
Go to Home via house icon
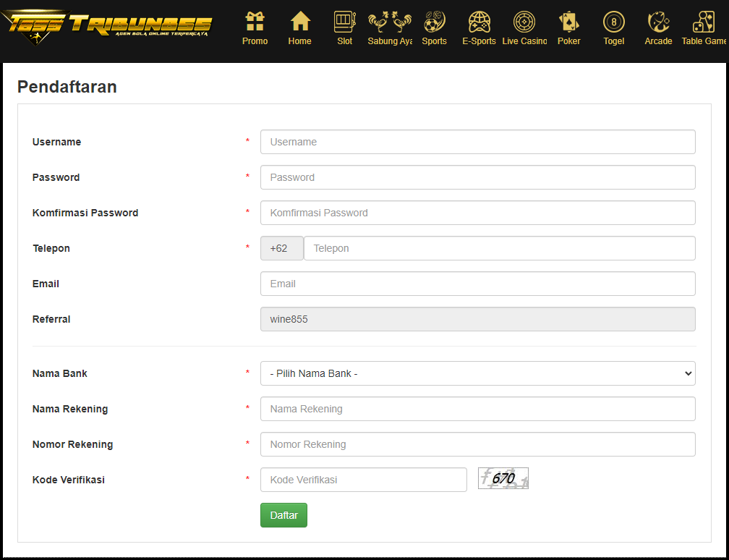pos(300,22)
